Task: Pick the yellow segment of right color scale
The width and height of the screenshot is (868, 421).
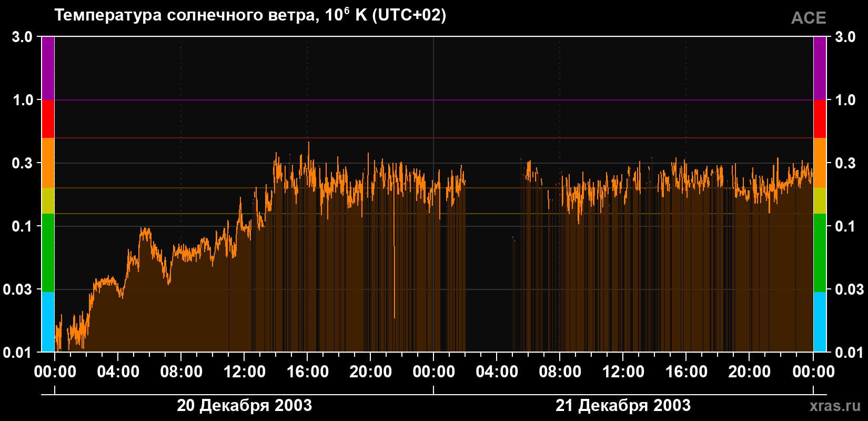Action: tap(820, 201)
